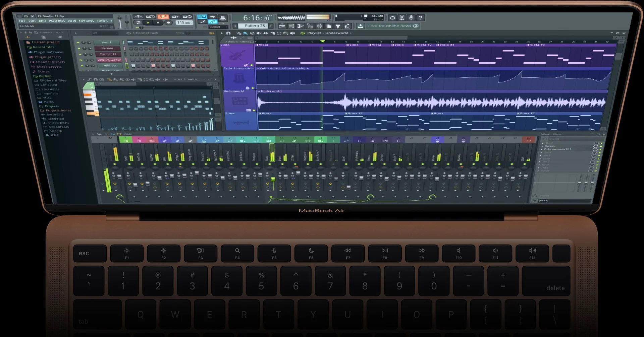Open the audio editor scissors icon
Image resolution: width=644 pixels, height=337 pixels.
pos(402,17)
